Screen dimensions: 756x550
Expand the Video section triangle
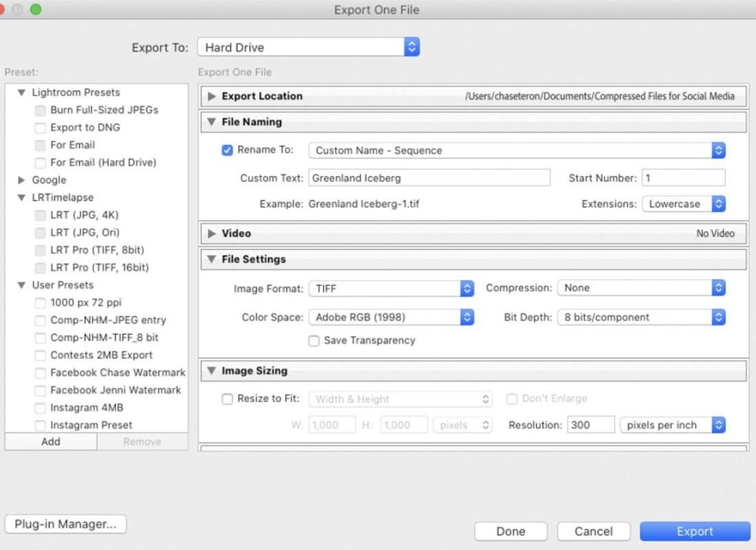tap(212, 234)
